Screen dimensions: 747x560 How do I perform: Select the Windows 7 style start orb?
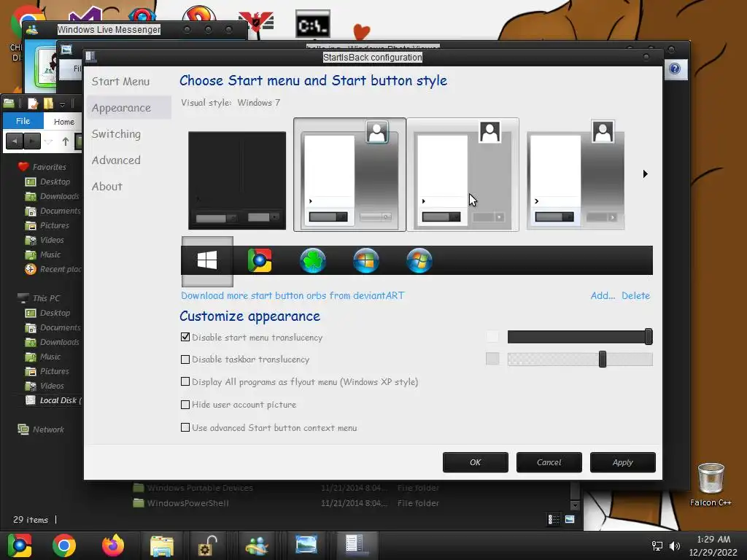[x=419, y=261]
